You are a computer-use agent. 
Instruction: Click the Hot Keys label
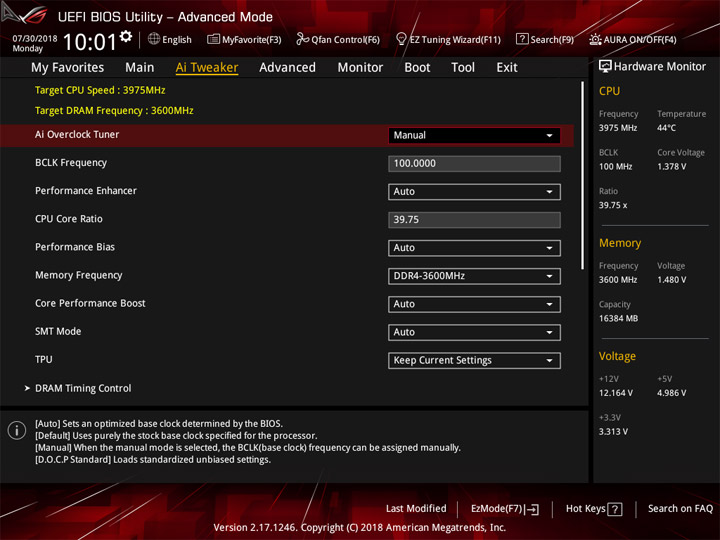pyautogui.click(x=585, y=508)
